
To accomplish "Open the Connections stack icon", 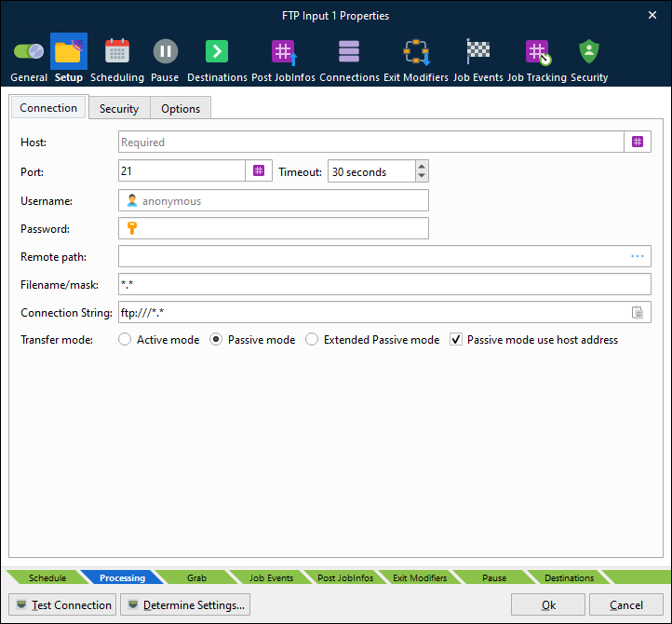I will coord(349,51).
